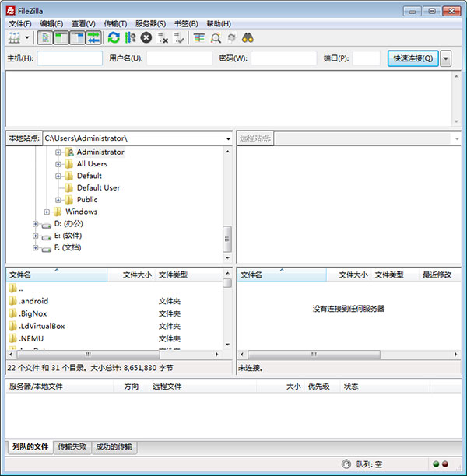467x476 pixels.
Task: Toggle the local directory tree display
Action: point(61,37)
